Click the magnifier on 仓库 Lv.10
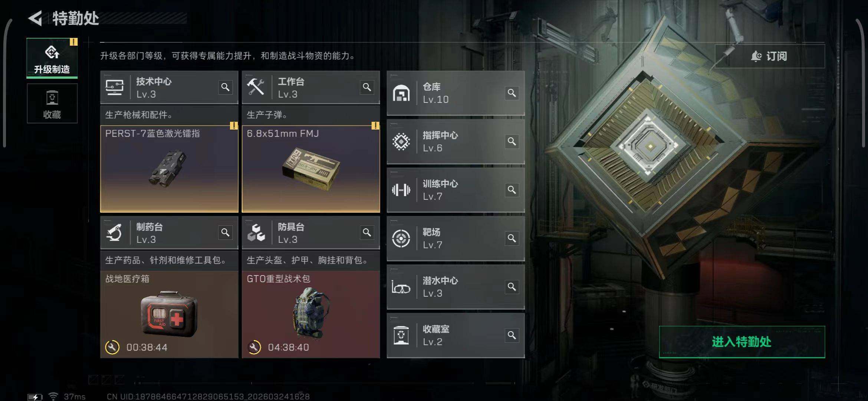Screen dimensions: 868x401 pyautogui.click(x=512, y=93)
